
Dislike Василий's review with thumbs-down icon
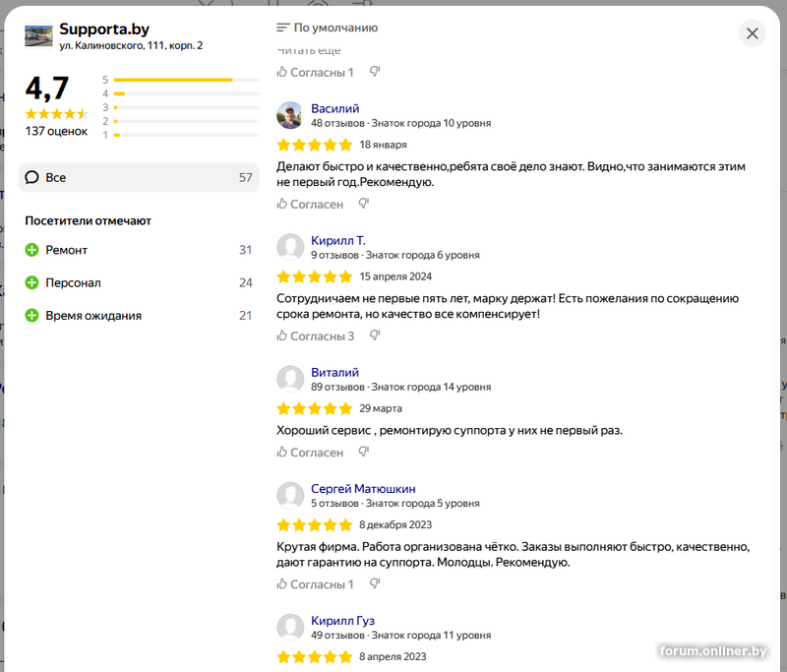(363, 204)
